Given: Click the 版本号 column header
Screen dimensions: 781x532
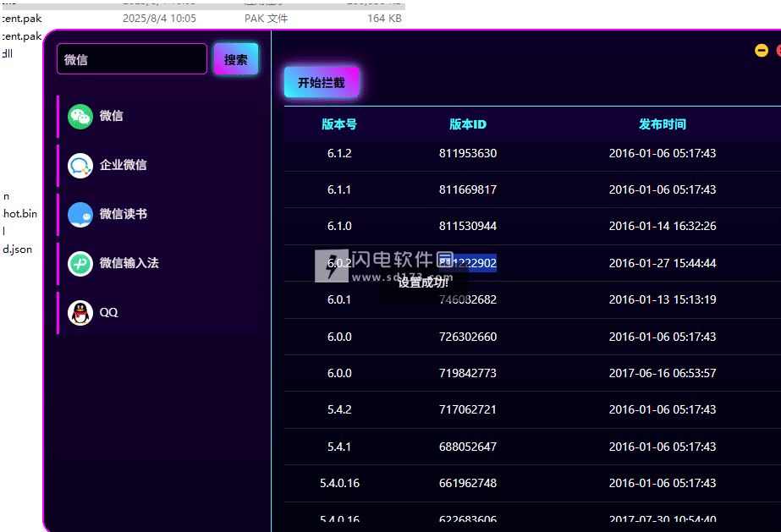Looking at the screenshot, I should tap(339, 124).
